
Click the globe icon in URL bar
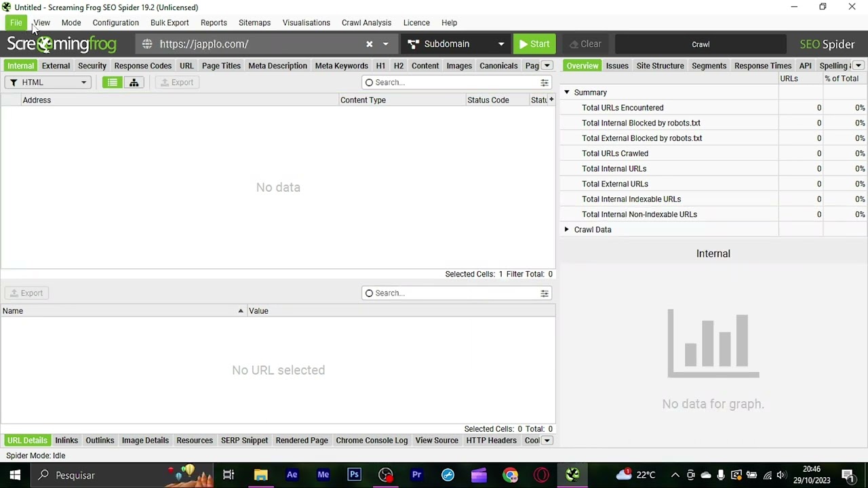(147, 44)
